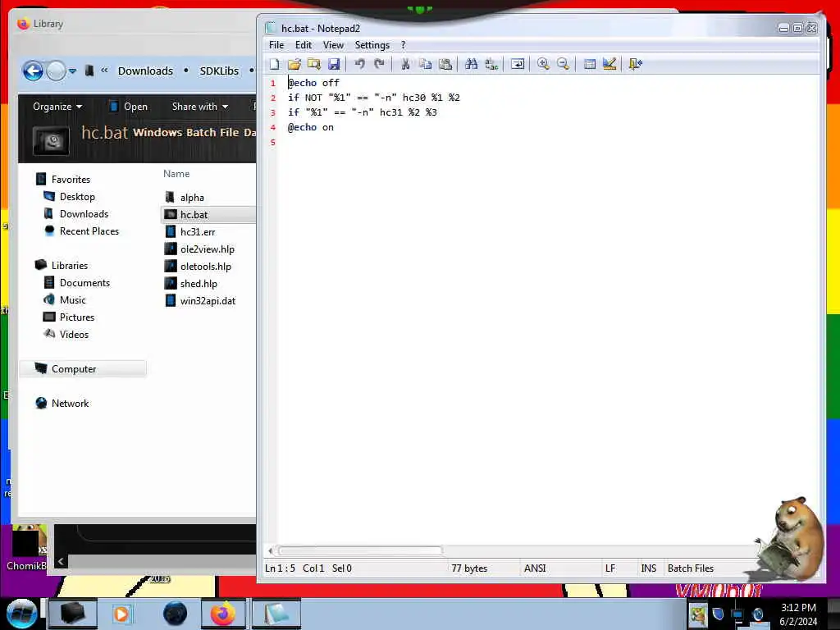The height and width of the screenshot is (630, 840).
Task: Click line 4 '@echo on' in the editor
Action: pos(311,127)
